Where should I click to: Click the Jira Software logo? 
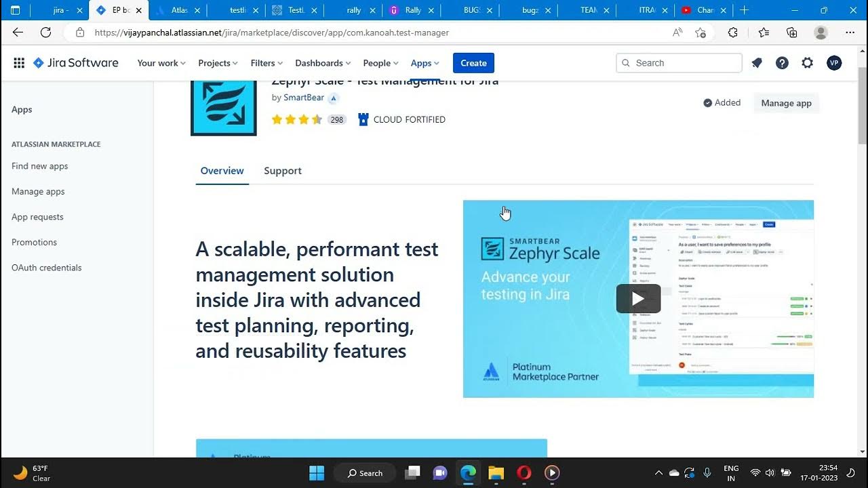[x=76, y=63]
